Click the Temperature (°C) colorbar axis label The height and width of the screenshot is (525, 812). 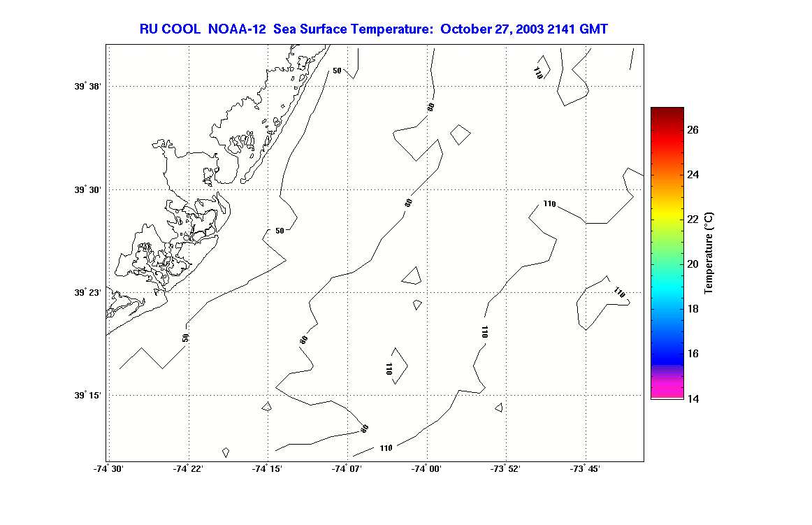click(x=709, y=253)
